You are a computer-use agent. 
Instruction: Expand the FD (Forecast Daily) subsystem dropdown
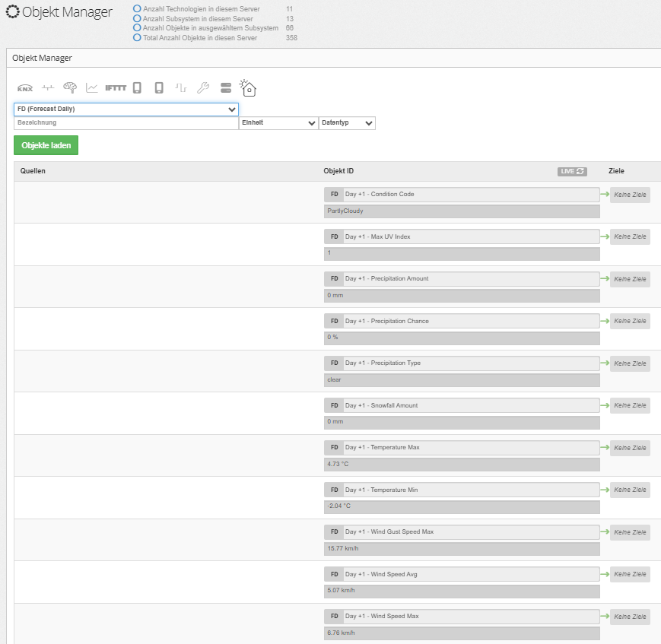pyautogui.click(x=126, y=109)
